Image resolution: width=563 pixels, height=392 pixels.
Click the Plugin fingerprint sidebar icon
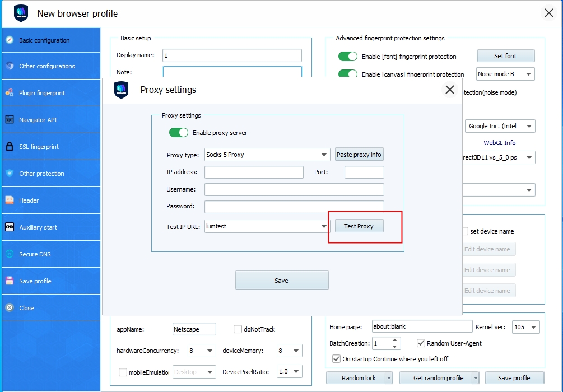[x=9, y=93]
